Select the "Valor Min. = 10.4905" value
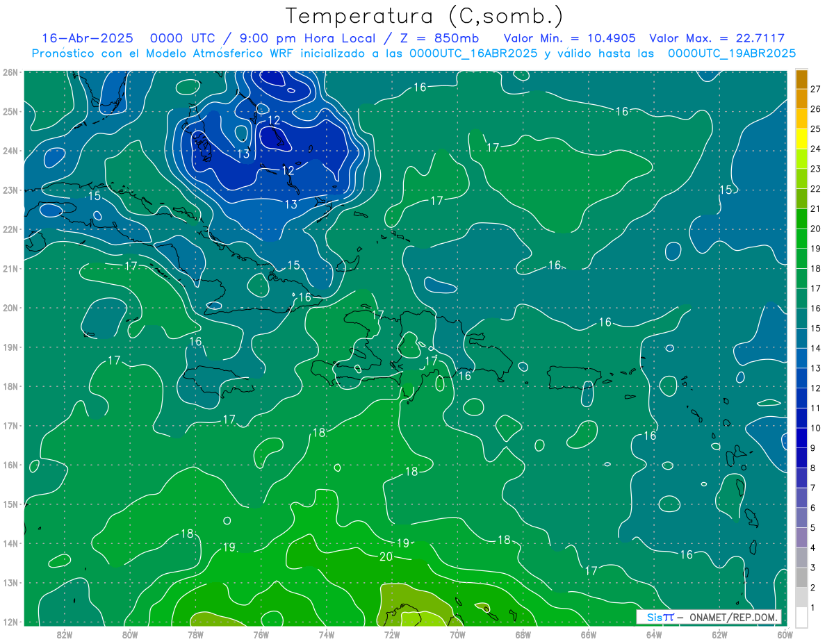 [x=571, y=38]
